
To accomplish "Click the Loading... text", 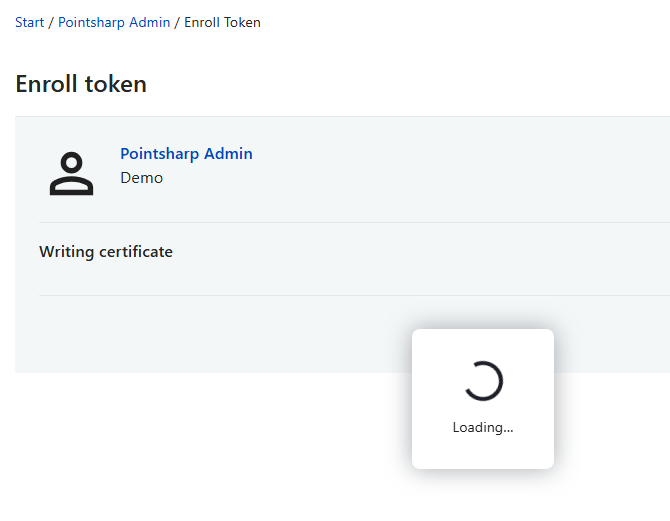I will coord(482,427).
